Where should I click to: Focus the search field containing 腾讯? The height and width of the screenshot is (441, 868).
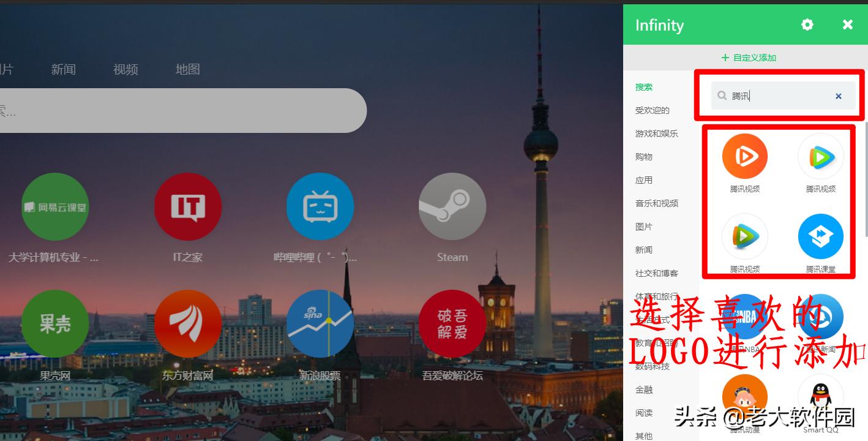pos(783,96)
